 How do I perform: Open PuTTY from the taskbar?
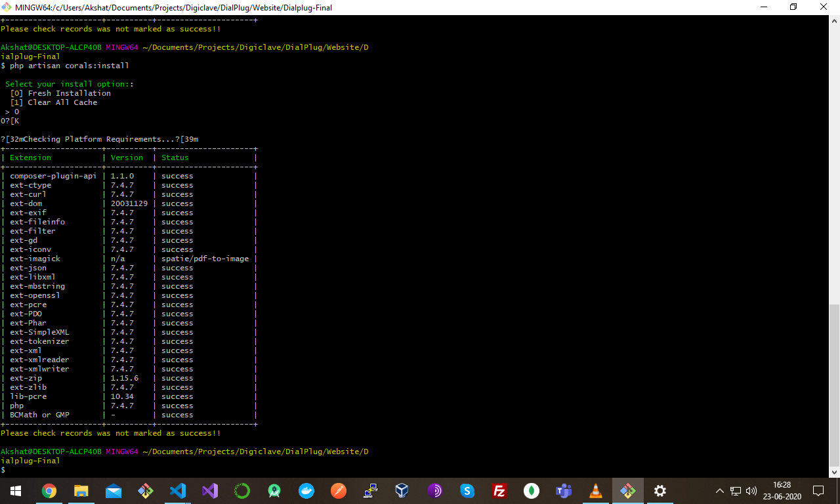point(370,490)
